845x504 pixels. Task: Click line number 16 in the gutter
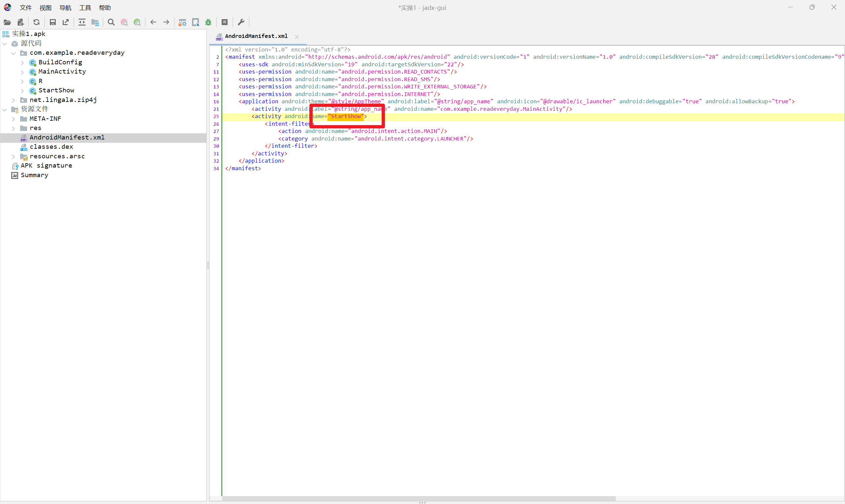[x=216, y=102]
